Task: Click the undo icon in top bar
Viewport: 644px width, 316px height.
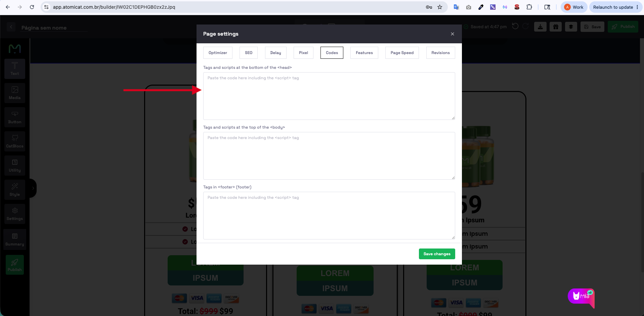Action: 515,26
